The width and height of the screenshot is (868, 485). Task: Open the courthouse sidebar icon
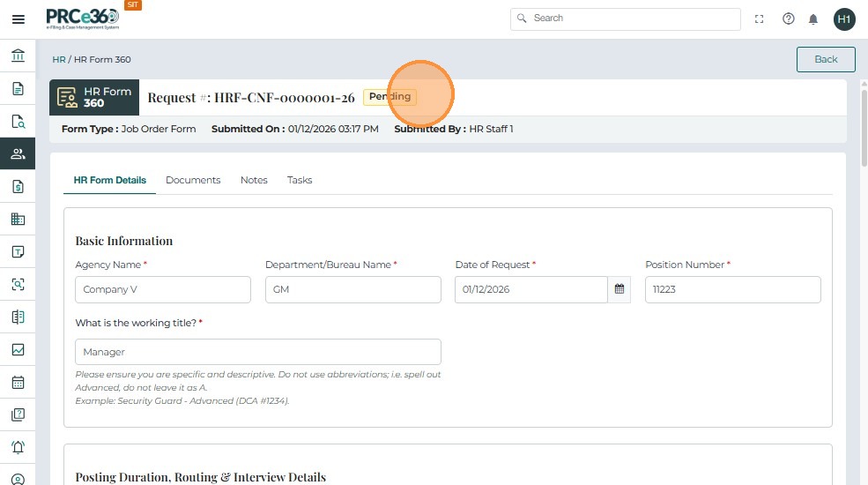(x=18, y=56)
